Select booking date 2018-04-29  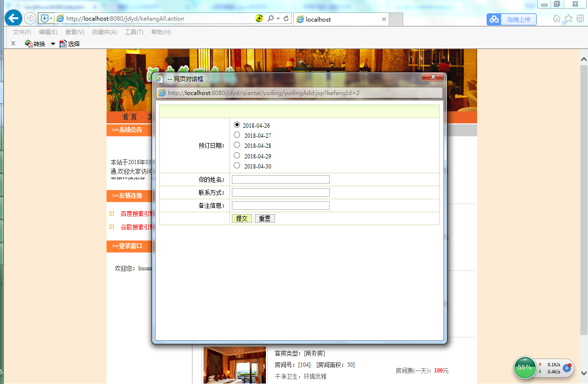tap(237, 155)
